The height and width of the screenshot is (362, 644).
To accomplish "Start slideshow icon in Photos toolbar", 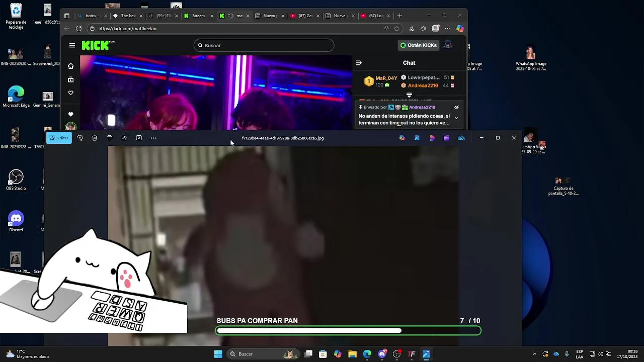I will click(139, 138).
